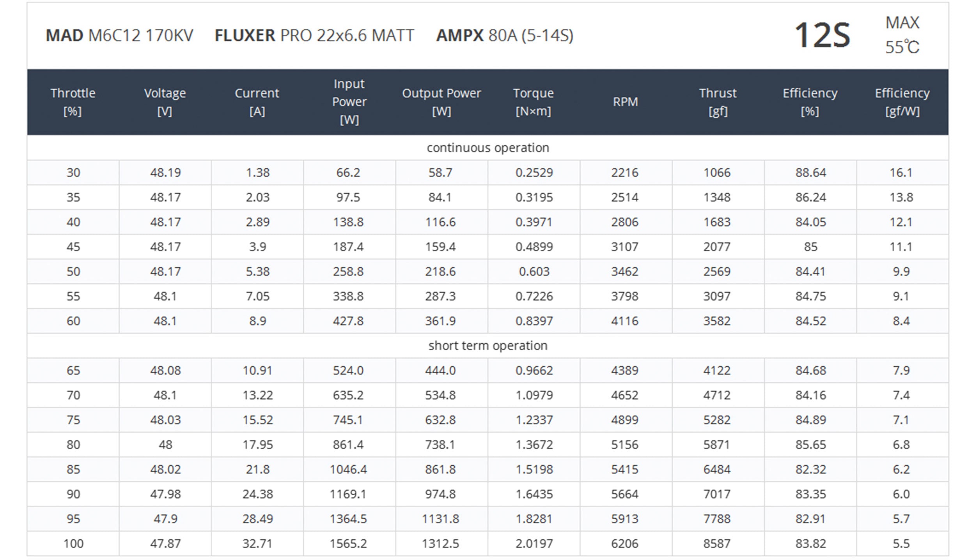
Task: Select torque value 0.603 in the table
Action: (x=534, y=272)
